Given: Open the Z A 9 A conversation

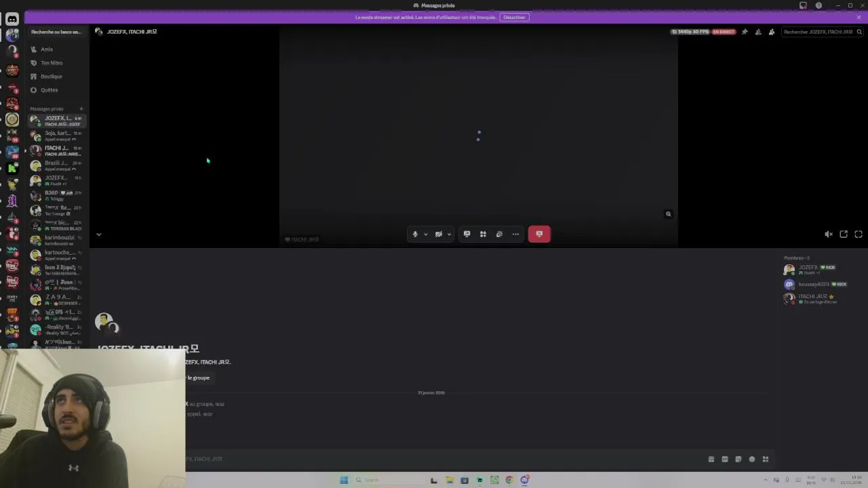Looking at the screenshot, I should pyautogui.click(x=57, y=300).
